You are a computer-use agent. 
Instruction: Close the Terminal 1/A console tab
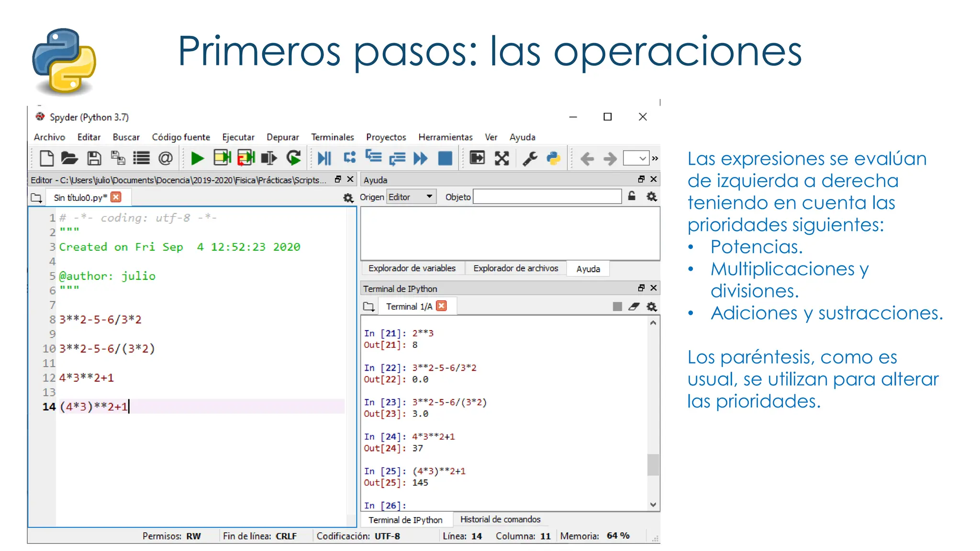(442, 306)
